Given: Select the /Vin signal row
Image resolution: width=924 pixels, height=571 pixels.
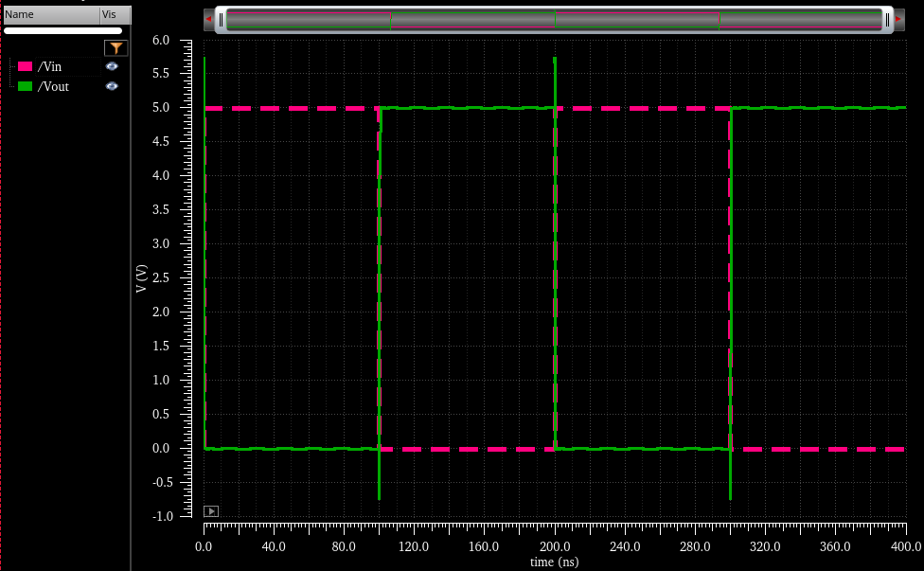Looking at the screenshot, I should click(66, 66).
